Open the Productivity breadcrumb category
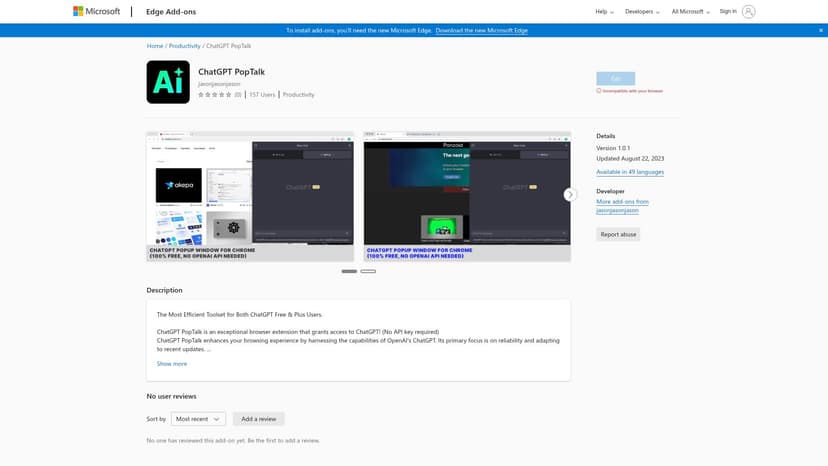The height and width of the screenshot is (466, 828). [184, 46]
